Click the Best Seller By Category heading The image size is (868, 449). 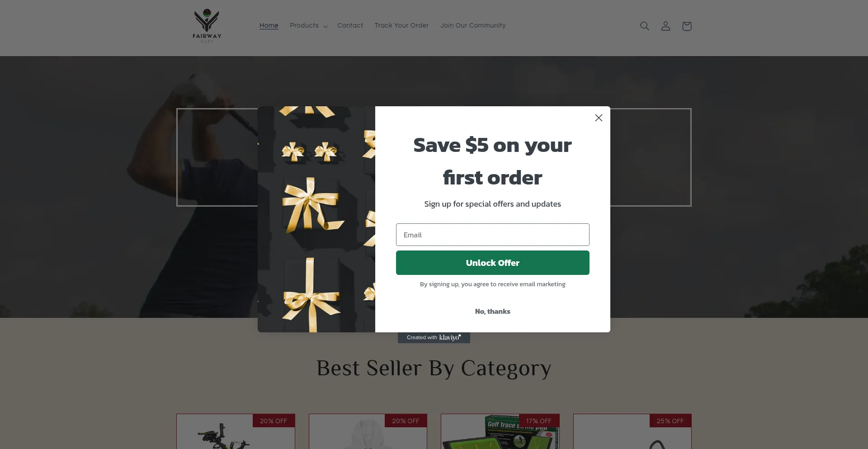[434, 369]
